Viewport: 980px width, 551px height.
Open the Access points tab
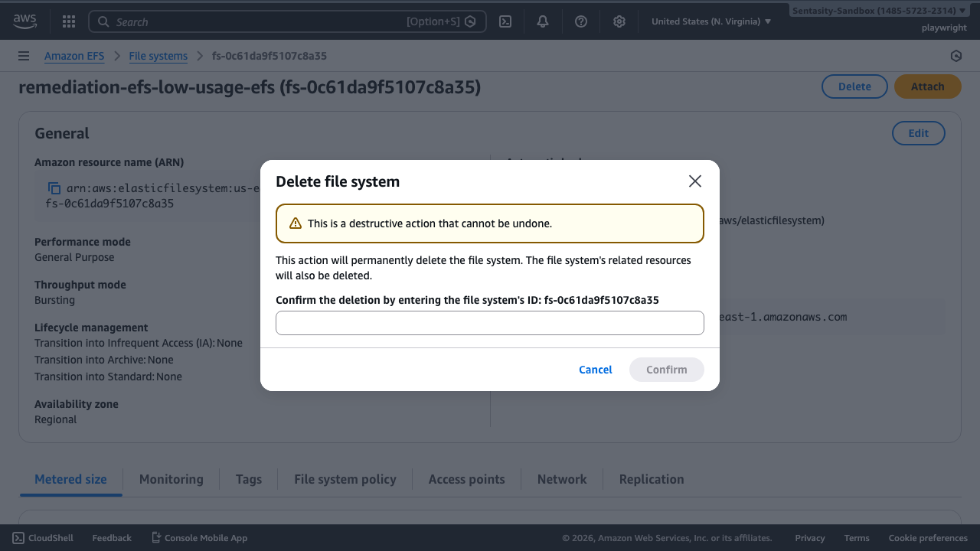pyautogui.click(x=466, y=479)
